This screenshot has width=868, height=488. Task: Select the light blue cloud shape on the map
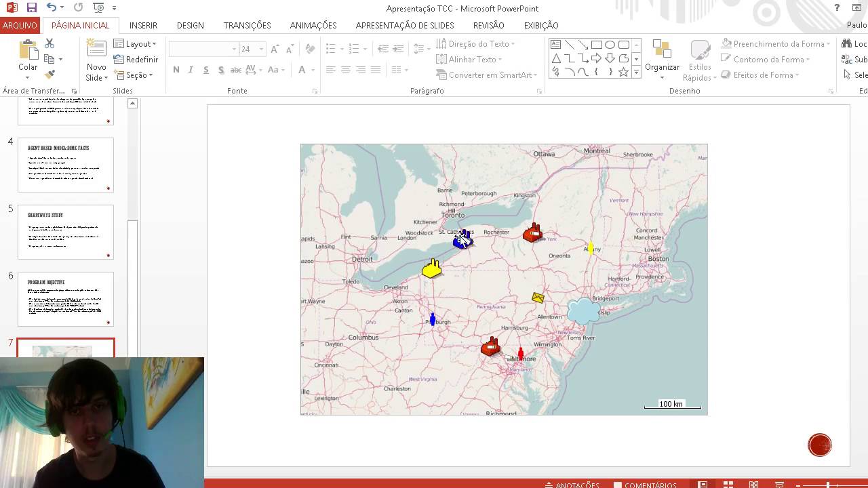(583, 311)
